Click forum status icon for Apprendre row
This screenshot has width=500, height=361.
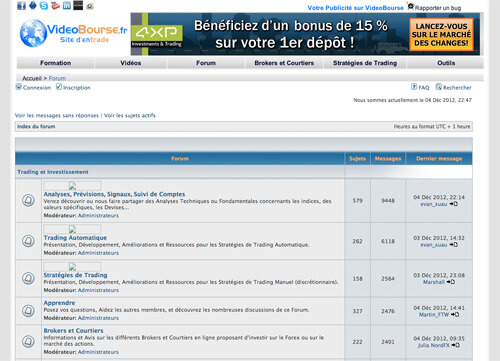[28, 311]
